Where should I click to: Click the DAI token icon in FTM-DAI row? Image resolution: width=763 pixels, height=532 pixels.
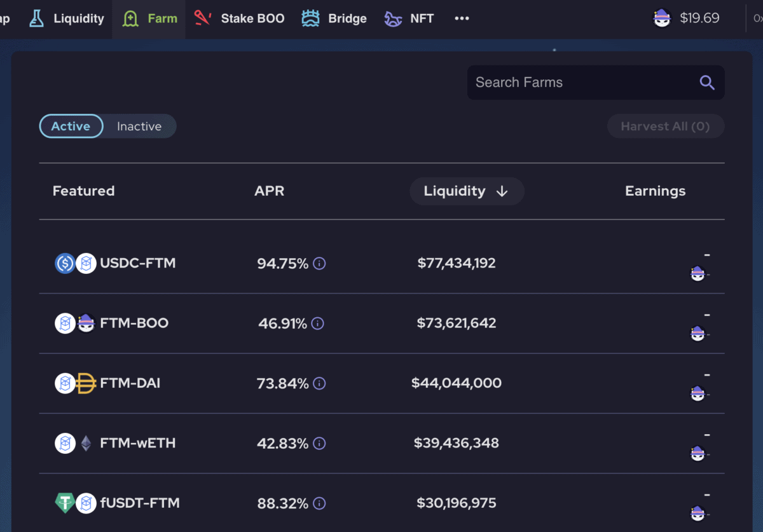point(86,383)
